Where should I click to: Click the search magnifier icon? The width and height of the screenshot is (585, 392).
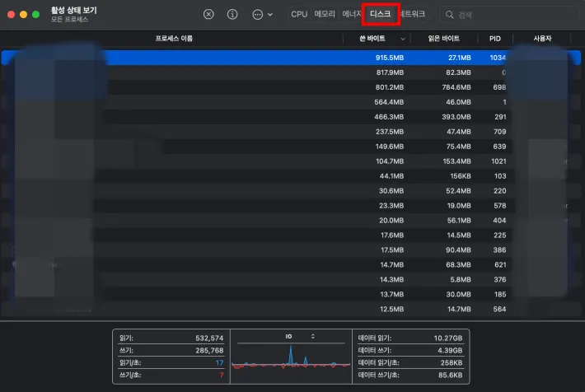(x=450, y=15)
